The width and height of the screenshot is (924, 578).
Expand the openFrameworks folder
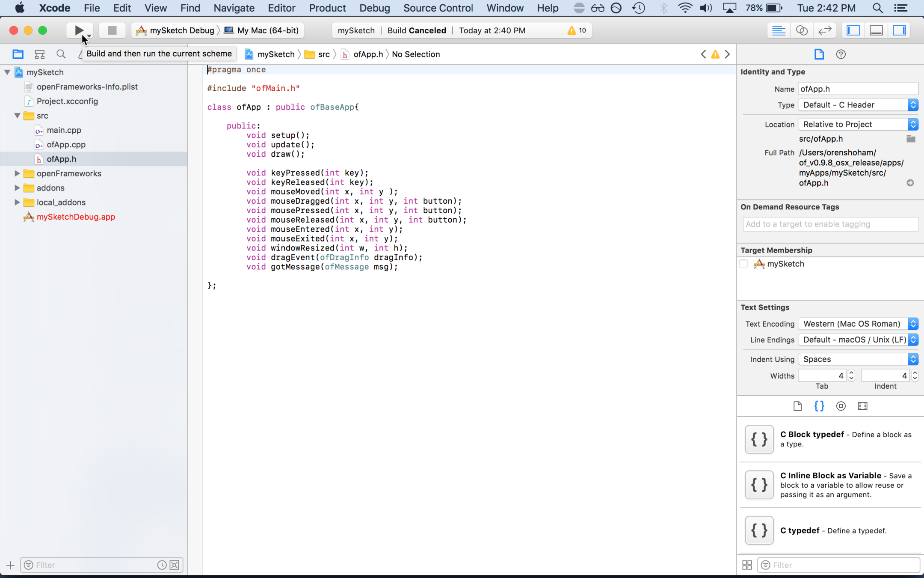[17, 173]
